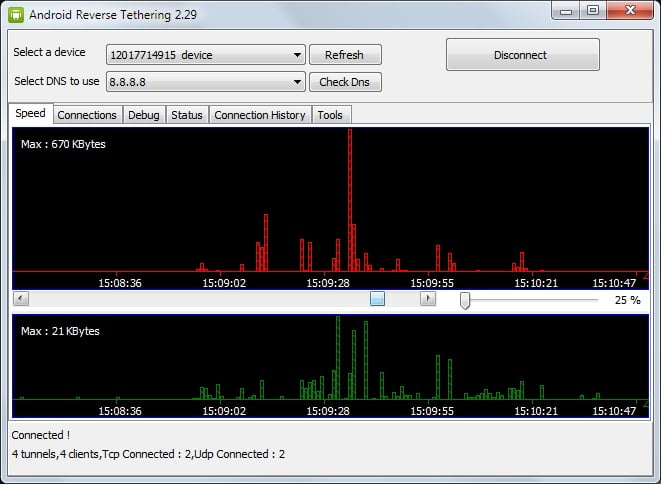Click 15:09:28 label on red graph
This screenshot has width=662, height=485.
328,283
